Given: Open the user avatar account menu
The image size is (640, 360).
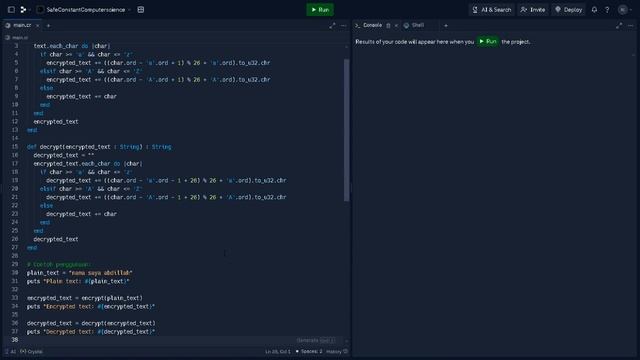Looking at the screenshot, I should [x=623, y=9].
